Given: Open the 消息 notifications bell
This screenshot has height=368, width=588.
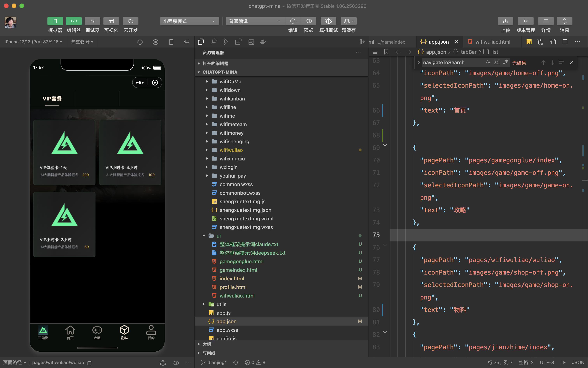Looking at the screenshot, I should pos(564,21).
